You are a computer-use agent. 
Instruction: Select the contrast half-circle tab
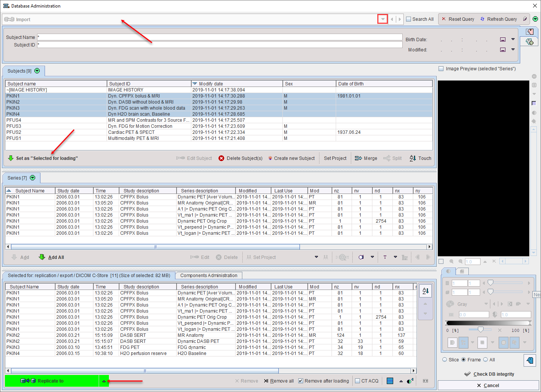448,271
